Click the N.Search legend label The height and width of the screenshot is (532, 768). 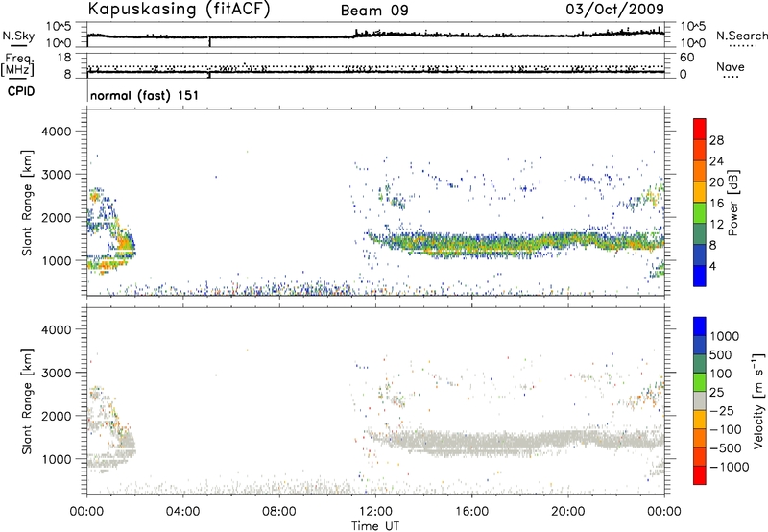point(741,36)
